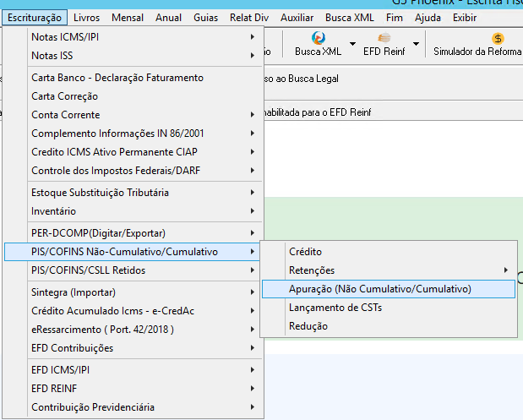This screenshot has width=523, height=420.
Task: Open the Livros menu
Action: tap(87, 18)
